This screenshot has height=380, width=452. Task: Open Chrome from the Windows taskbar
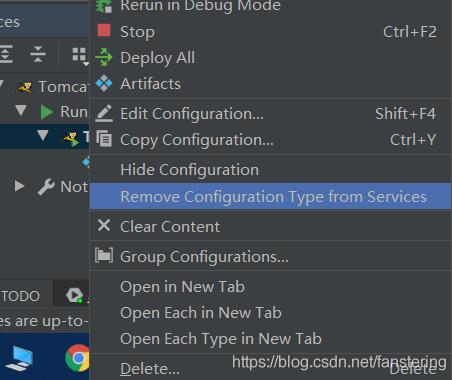click(79, 358)
